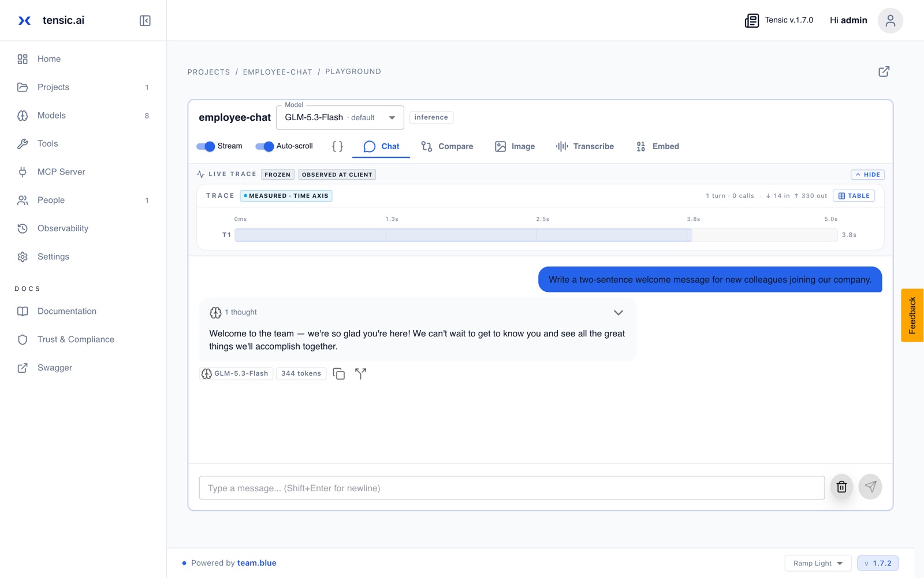Screen dimensions: 924x578
Task: Click the Tensic v.1.7.0 label
Action: click(789, 20)
